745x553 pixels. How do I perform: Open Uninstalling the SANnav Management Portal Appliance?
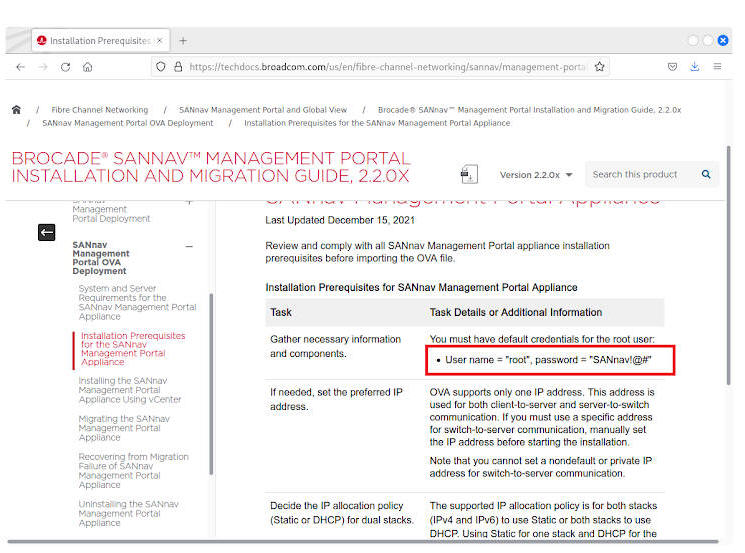pyautogui.click(x=128, y=514)
